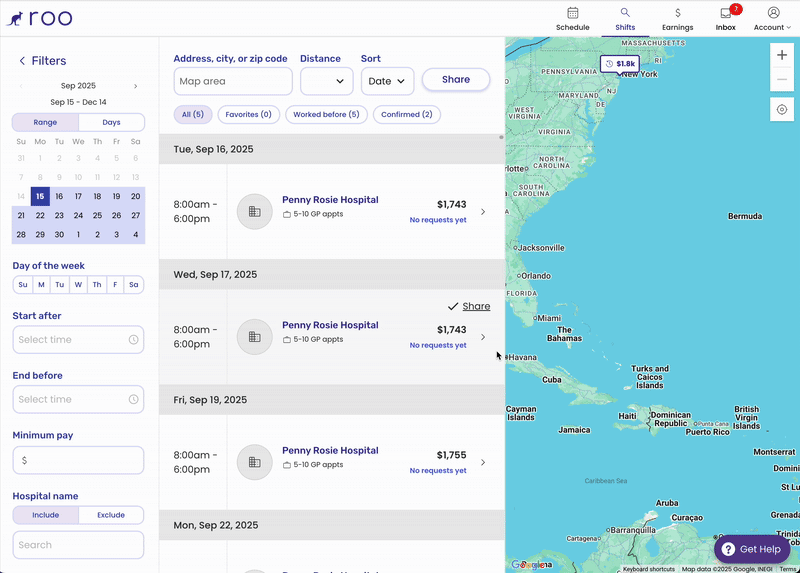This screenshot has height=573, width=800.
Task: Select the Worked before (5) chip
Action: pyautogui.click(x=327, y=115)
